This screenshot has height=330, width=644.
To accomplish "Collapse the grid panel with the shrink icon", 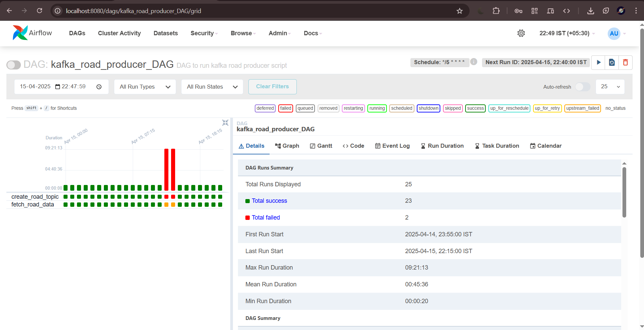I will point(225,123).
